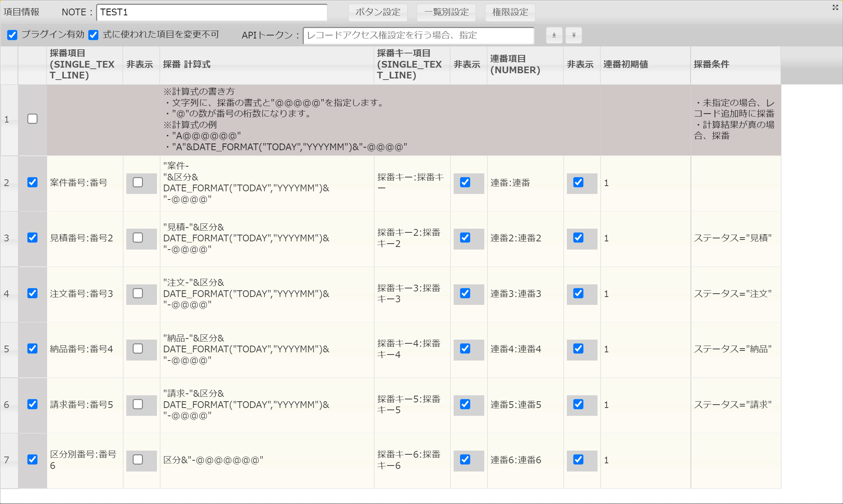843x504 pixels.
Task: Toggle 式に使われた項目を変更不可 checkbox
Action: [x=93, y=35]
